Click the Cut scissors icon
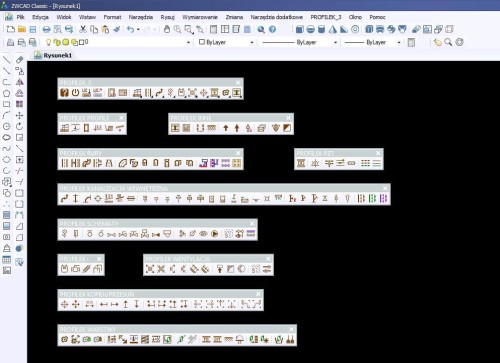The height and width of the screenshot is (363, 500). 83,29
